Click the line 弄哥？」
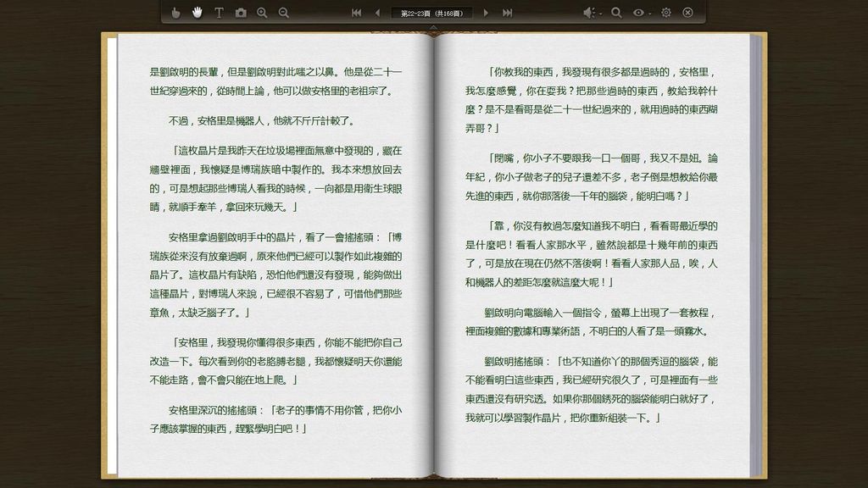Image resolution: width=868 pixels, height=488 pixels. coord(482,129)
